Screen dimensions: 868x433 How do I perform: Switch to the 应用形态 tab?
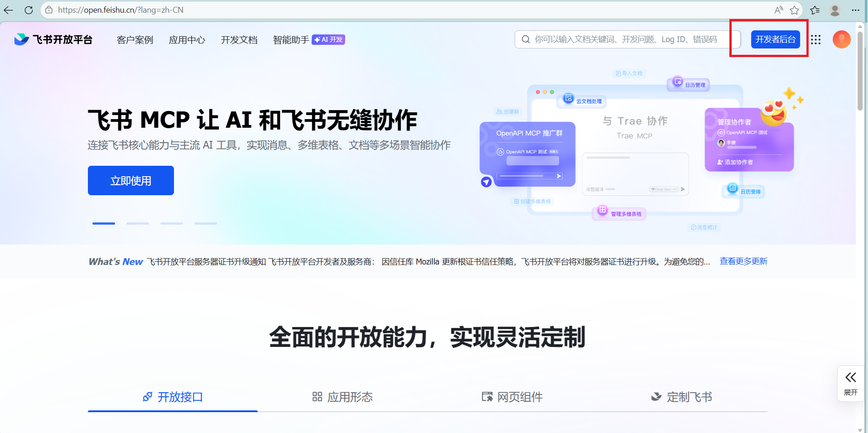click(x=342, y=397)
